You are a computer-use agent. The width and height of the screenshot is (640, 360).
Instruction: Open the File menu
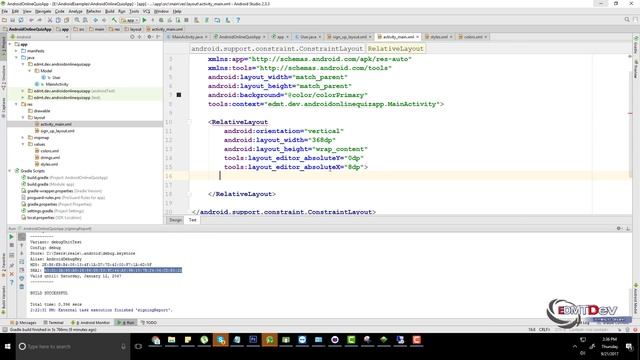tap(5, 11)
